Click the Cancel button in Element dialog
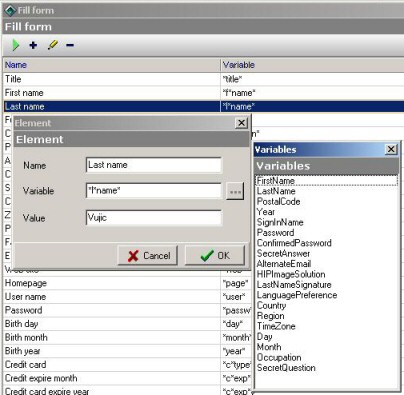404x395 pixels. point(148,256)
